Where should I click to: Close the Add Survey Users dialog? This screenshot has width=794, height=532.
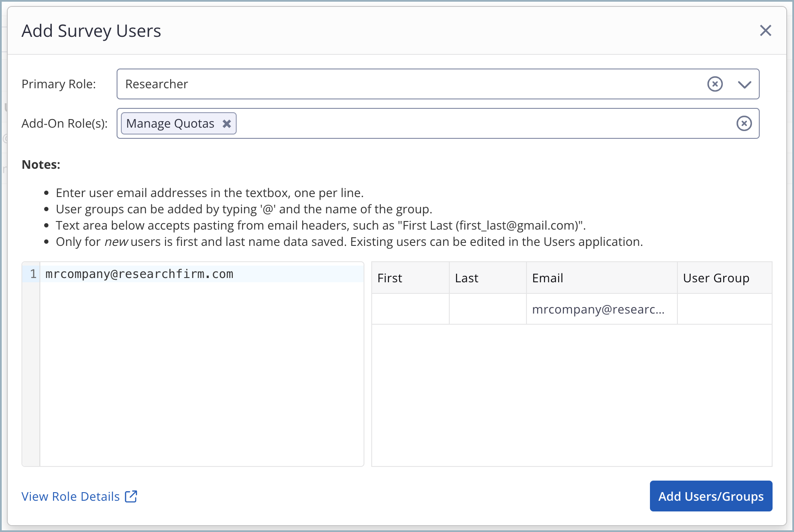(x=766, y=30)
